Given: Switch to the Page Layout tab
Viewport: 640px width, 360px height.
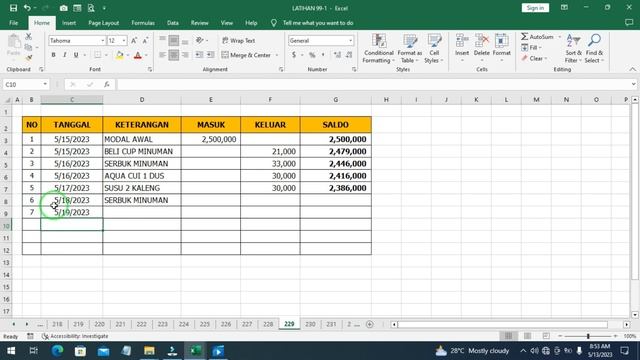Looking at the screenshot, I should click(x=104, y=23).
